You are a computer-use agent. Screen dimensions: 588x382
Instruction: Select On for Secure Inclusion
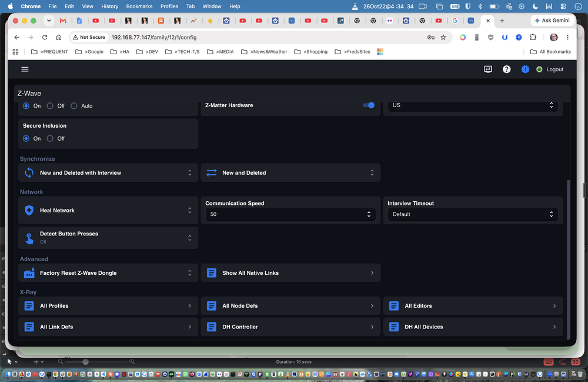click(26, 138)
